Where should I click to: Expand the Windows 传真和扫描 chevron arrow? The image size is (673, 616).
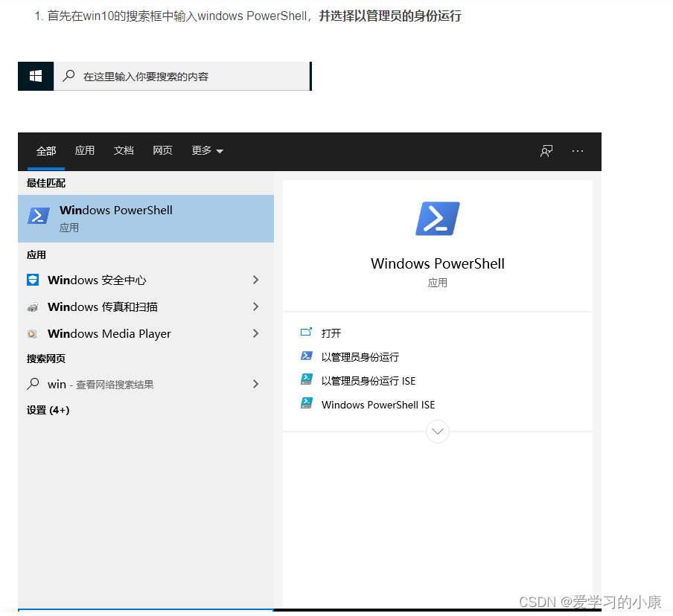256,307
